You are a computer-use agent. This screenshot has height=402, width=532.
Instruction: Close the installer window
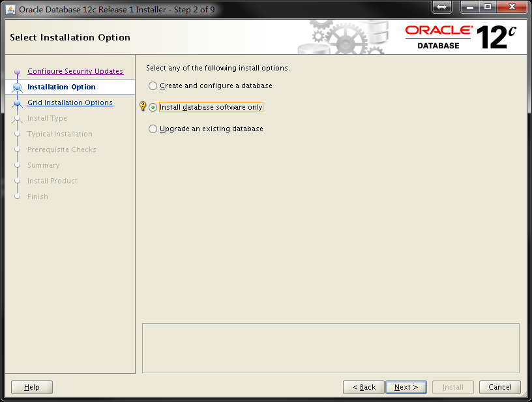[x=512, y=7]
